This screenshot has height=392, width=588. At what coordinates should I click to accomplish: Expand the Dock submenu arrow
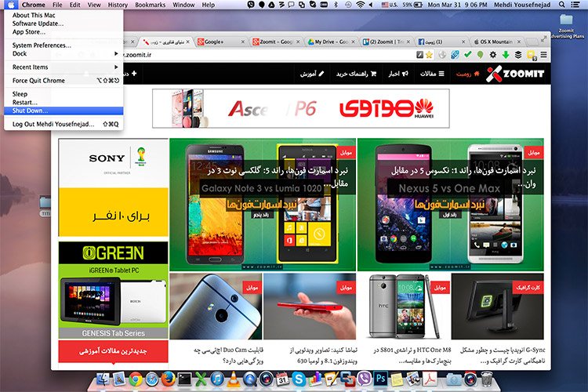[x=116, y=53]
